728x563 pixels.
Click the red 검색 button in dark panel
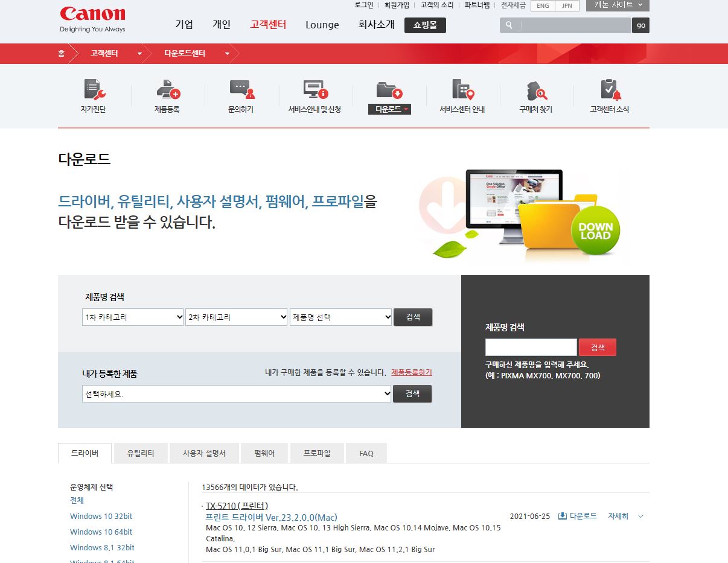[598, 348]
